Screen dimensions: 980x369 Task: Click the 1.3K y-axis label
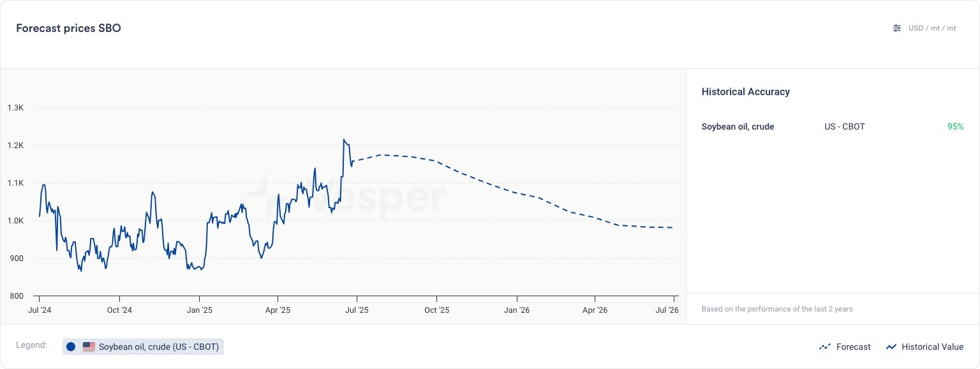pos(15,108)
